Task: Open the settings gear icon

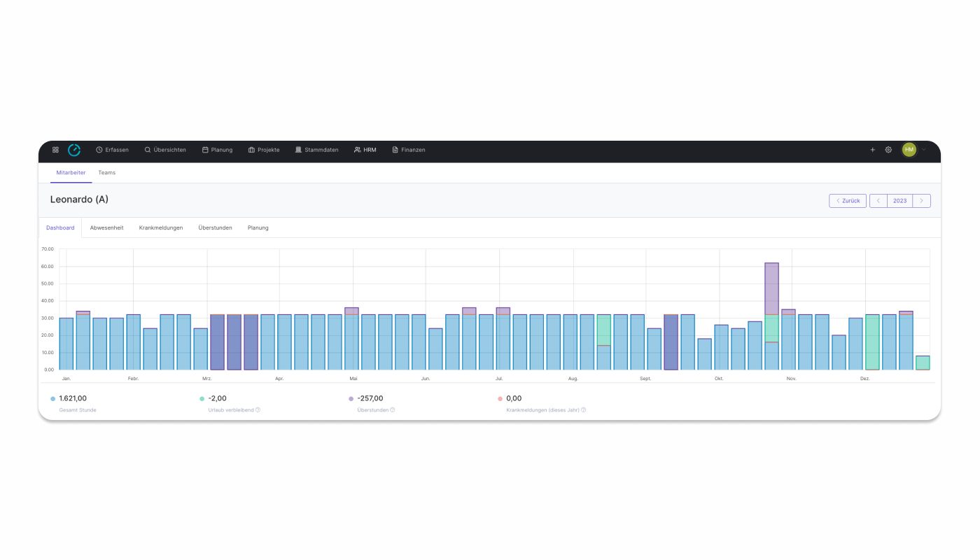Action: tap(888, 149)
